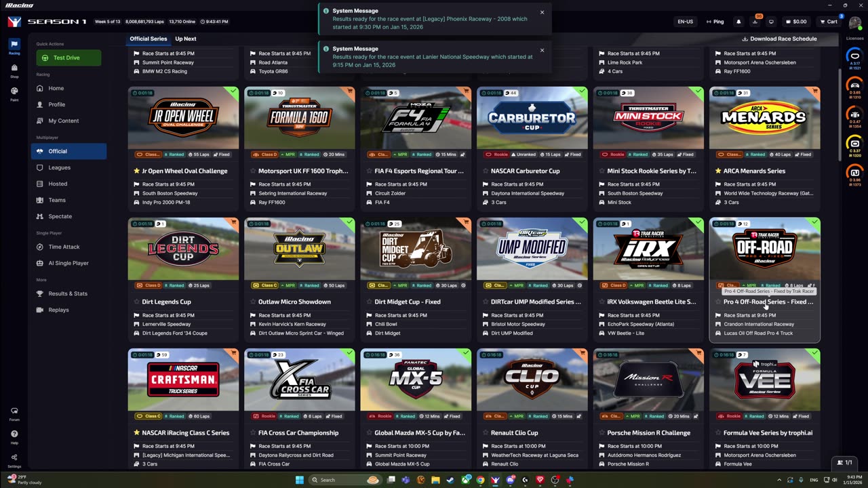This screenshot has height=488, width=868.
Task: Open Results & Stats in sidebar
Action: pyautogui.click(x=68, y=293)
